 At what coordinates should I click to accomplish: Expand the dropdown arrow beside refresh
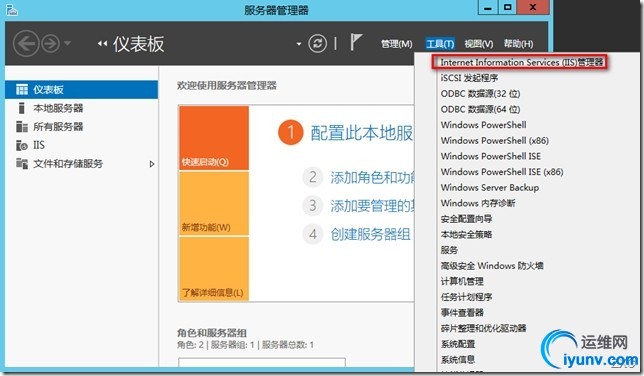click(299, 44)
